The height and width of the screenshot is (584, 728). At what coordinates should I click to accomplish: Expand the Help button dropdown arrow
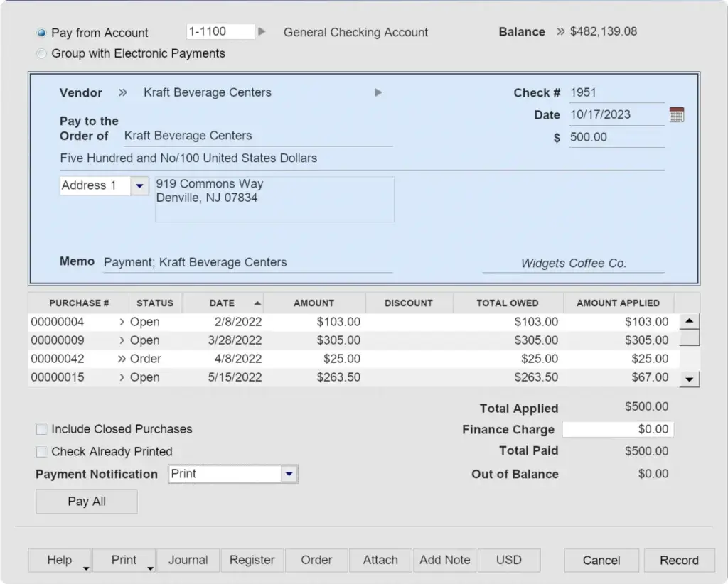pyautogui.click(x=86, y=568)
